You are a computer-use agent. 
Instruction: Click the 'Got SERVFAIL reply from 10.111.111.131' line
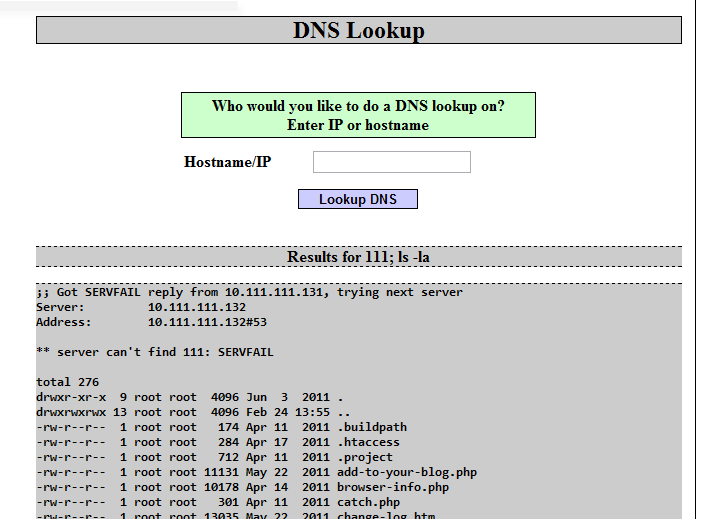249,292
